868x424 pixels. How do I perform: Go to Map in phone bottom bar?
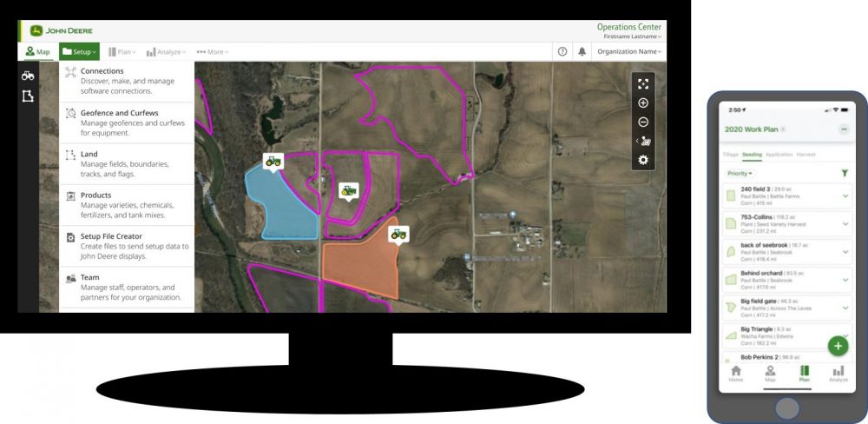[x=770, y=374]
